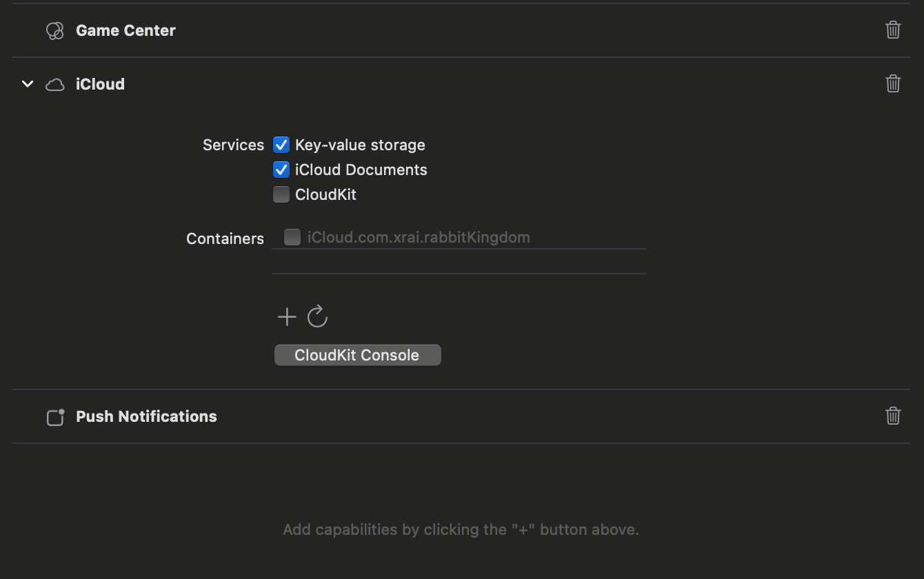Select the iCloud.com.xrai.rabbitKingdom container name
The width and height of the screenshot is (924, 579).
tap(419, 237)
